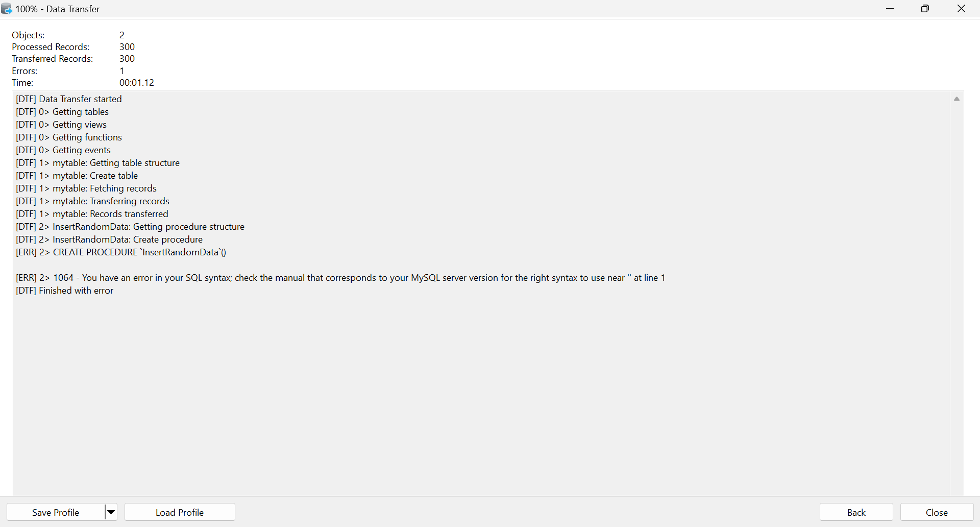Screen dimensions: 980x527
Task: Select the 'Getting tables' log line
Action: tap(62, 112)
